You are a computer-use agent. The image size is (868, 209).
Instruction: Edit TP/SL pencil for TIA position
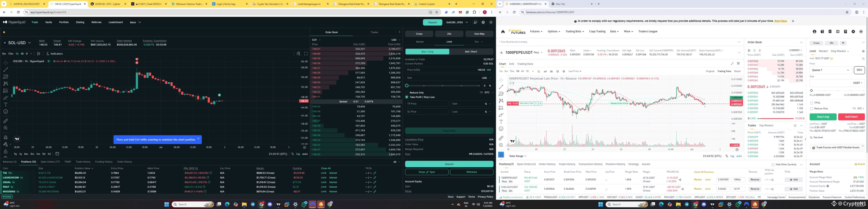tap(375, 173)
